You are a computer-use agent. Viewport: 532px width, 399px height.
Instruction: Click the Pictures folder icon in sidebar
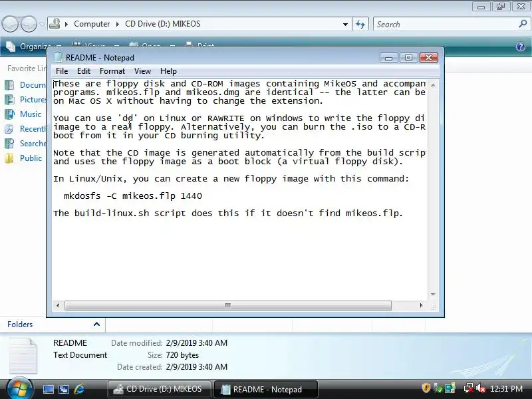pyautogui.click(x=9, y=99)
